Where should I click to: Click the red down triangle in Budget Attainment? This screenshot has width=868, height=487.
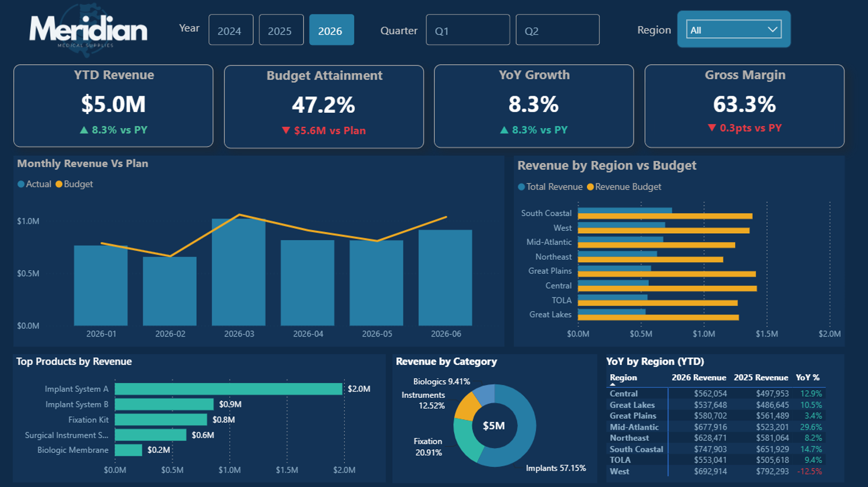(286, 130)
